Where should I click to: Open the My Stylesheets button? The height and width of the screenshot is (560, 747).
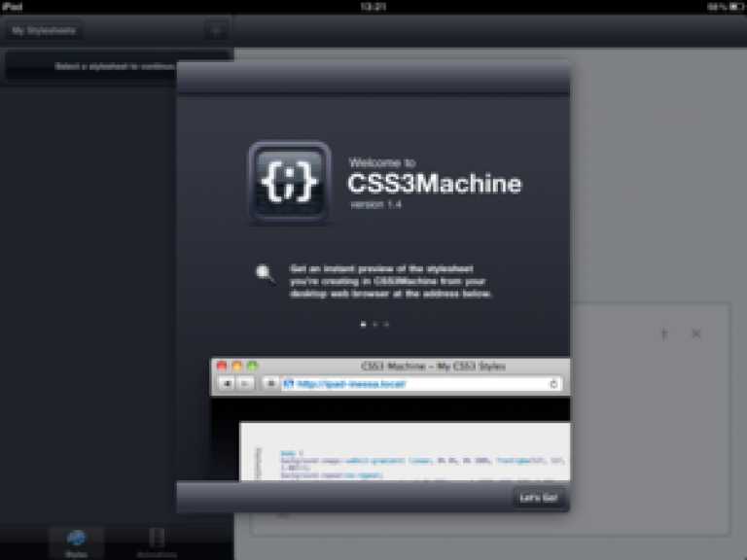pos(43,30)
